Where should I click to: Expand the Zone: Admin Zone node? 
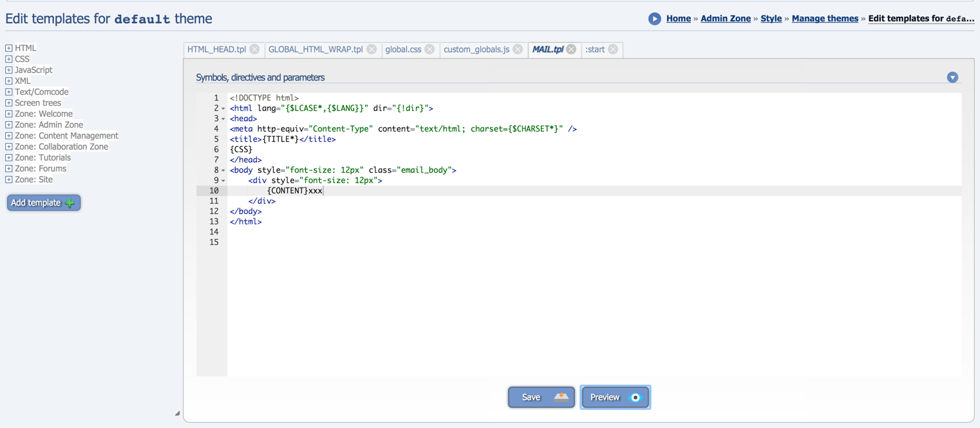coord(9,125)
